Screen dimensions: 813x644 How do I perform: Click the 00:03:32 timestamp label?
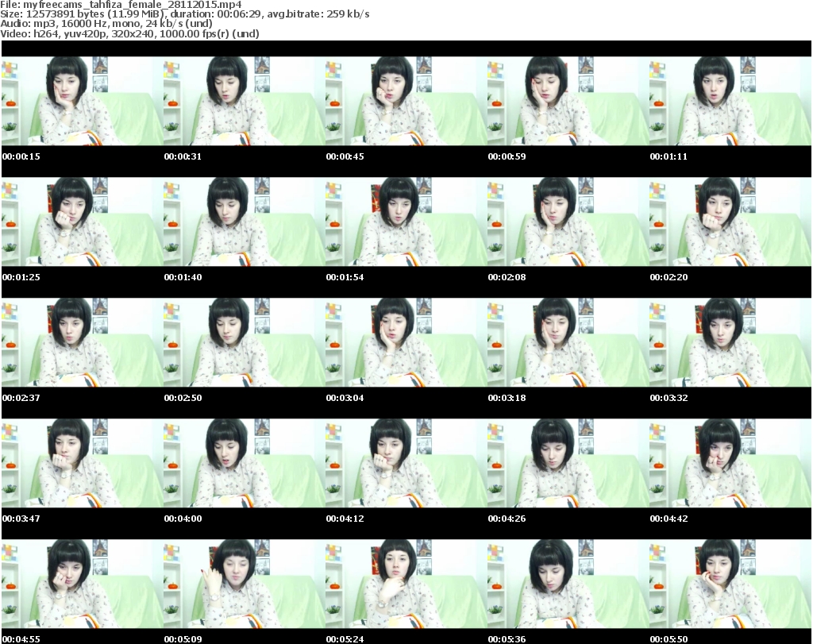pyautogui.click(x=669, y=398)
